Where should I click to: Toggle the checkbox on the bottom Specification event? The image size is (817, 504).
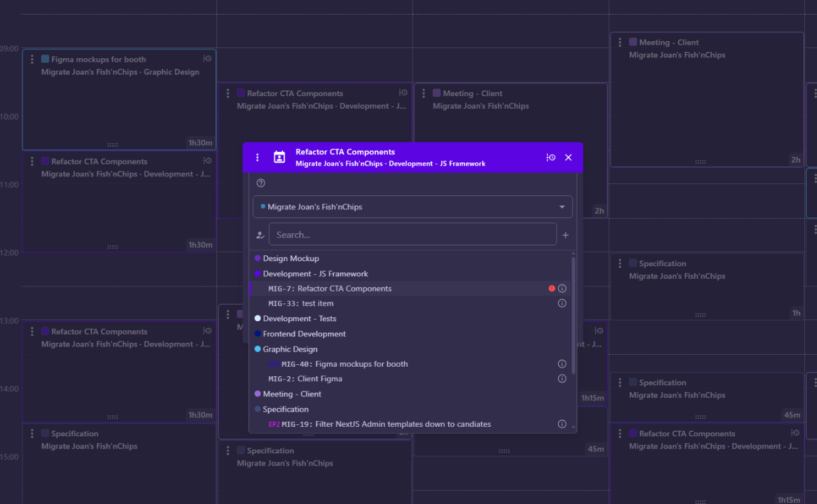pos(239,450)
